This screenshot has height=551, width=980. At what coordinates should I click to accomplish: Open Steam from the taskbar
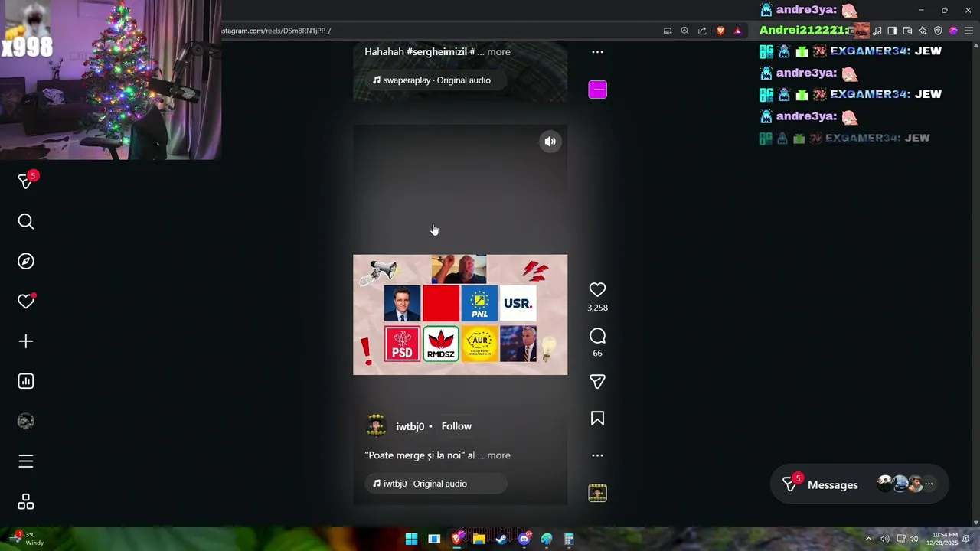(501, 539)
